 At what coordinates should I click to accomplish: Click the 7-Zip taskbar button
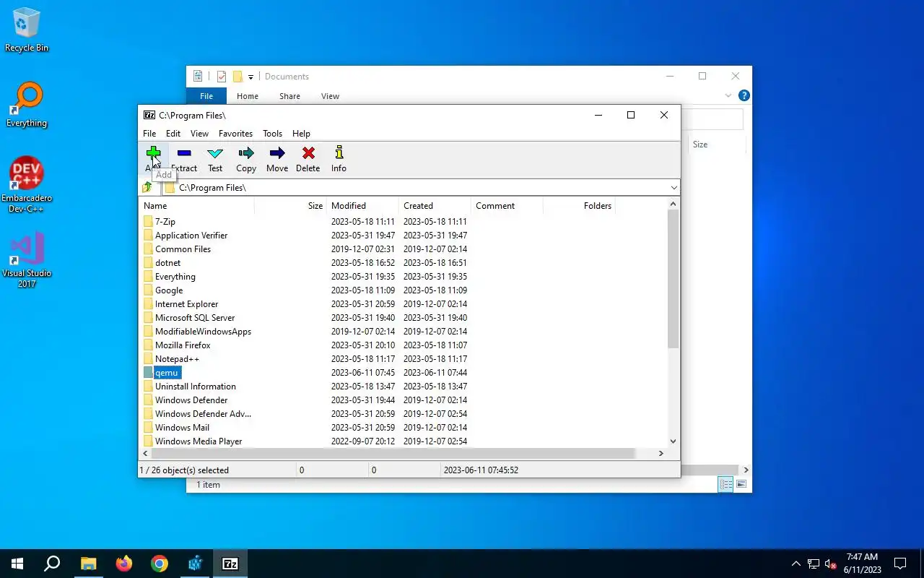pos(230,564)
